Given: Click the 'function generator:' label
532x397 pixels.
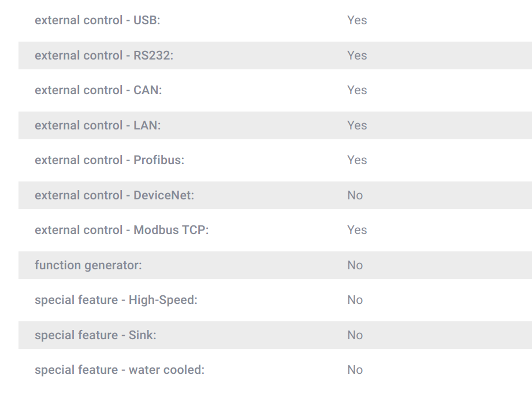Looking at the screenshot, I should coord(88,265).
